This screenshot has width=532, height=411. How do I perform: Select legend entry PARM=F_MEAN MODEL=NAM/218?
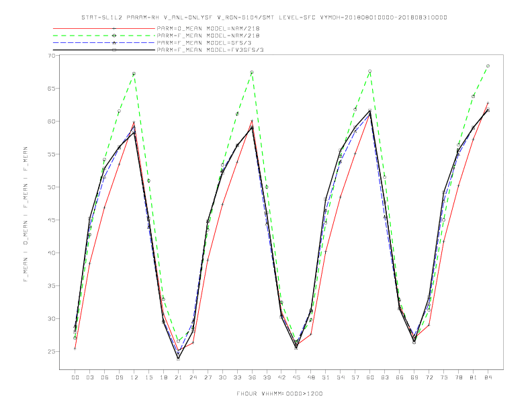(208, 36)
